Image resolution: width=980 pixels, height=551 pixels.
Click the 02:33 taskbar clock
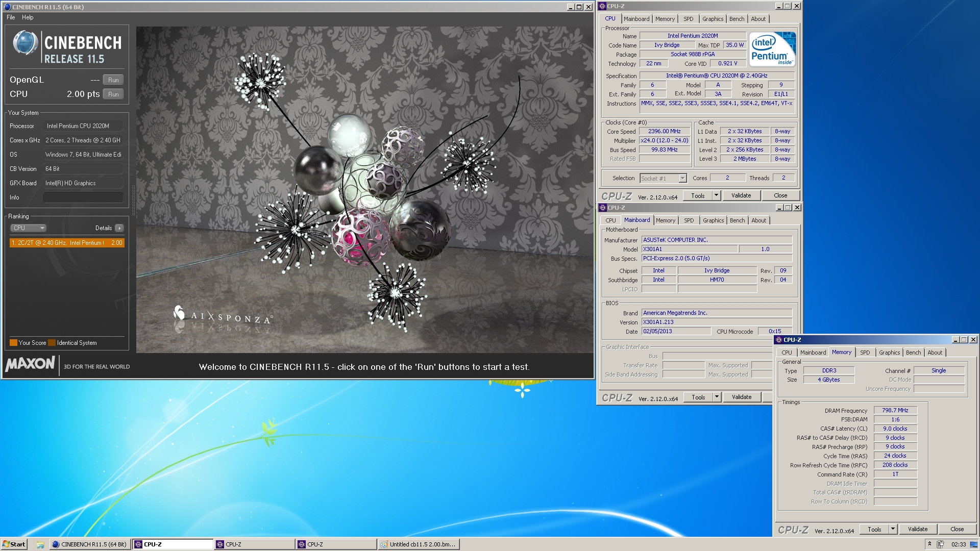point(958,544)
